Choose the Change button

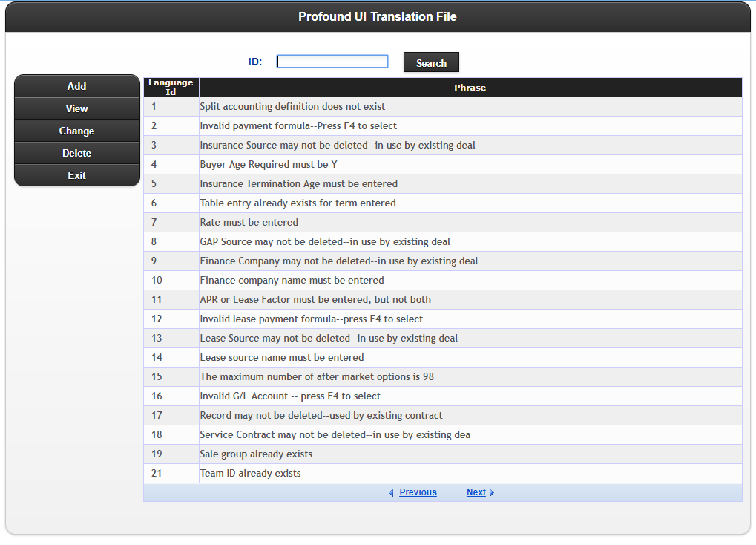tap(76, 131)
